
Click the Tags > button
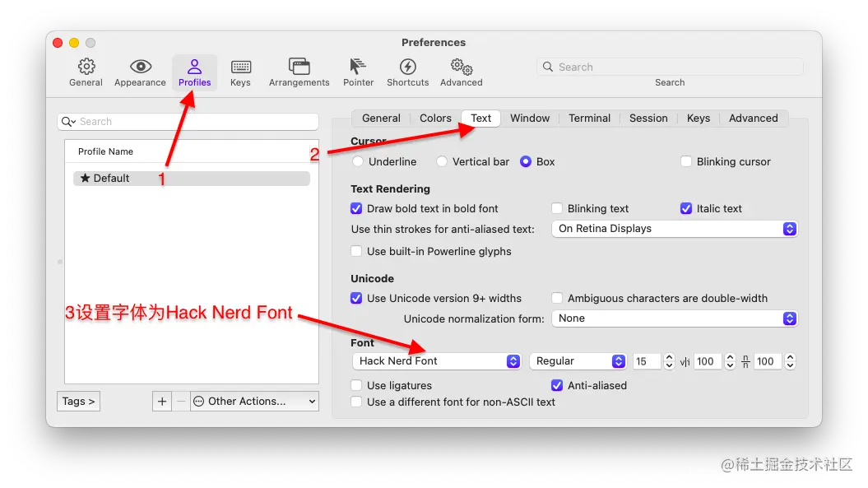pos(79,401)
